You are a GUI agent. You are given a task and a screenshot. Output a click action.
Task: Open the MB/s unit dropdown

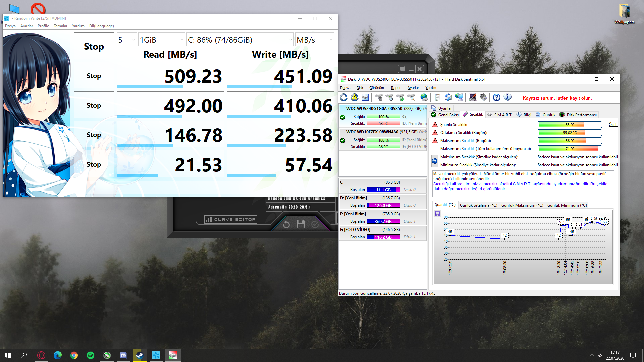pyautogui.click(x=314, y=40)
